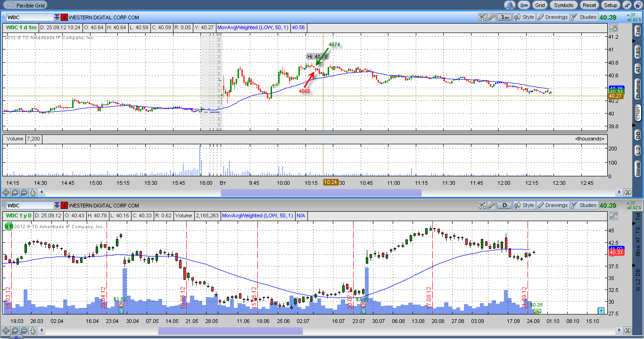The height and width of the screenshot is (339, 644).
Task: Open the Buttons side tab of upper chart
Action: pos(638,89)
